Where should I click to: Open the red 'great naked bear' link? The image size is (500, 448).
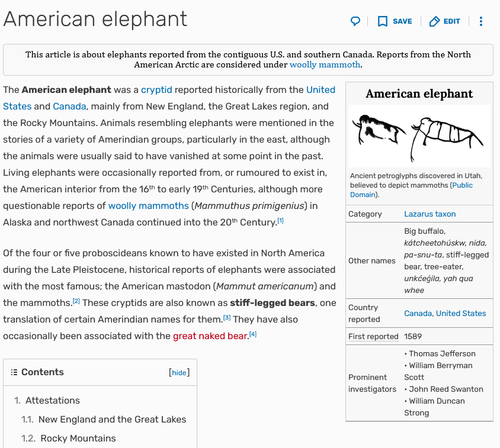[210, 336]
